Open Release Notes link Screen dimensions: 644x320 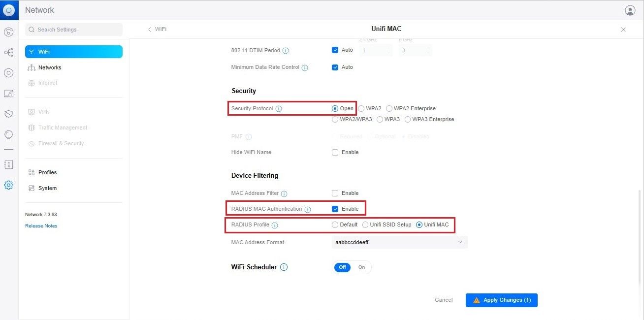[41, 226]
